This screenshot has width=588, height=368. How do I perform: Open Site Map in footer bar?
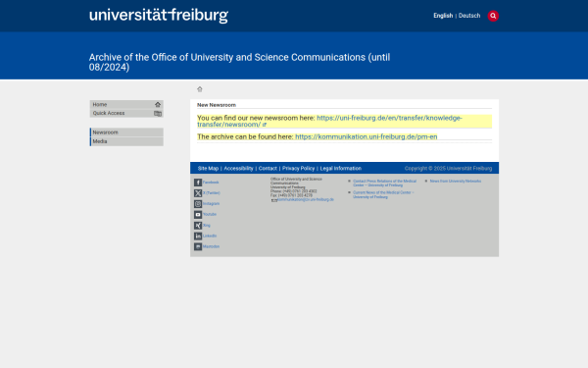tap(208, 168)
